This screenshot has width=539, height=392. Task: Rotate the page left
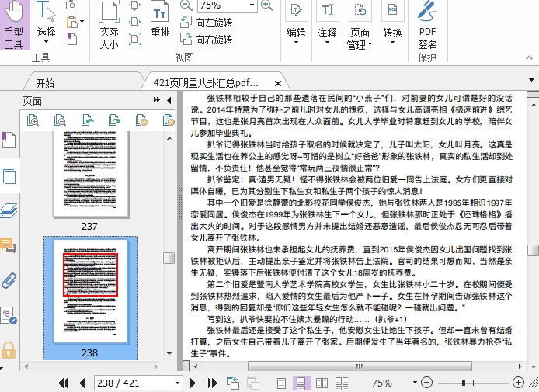coord(207,23)
